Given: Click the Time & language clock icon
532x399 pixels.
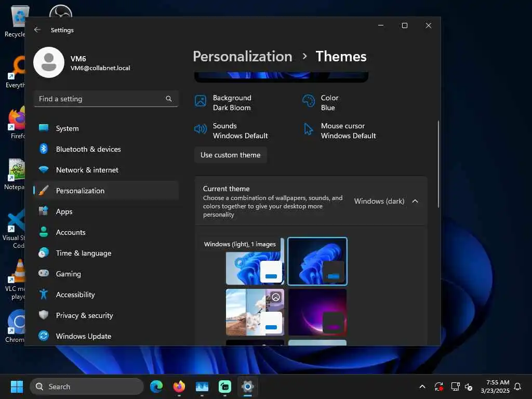Looking at the screenshot, I should [x=44, y=253].
